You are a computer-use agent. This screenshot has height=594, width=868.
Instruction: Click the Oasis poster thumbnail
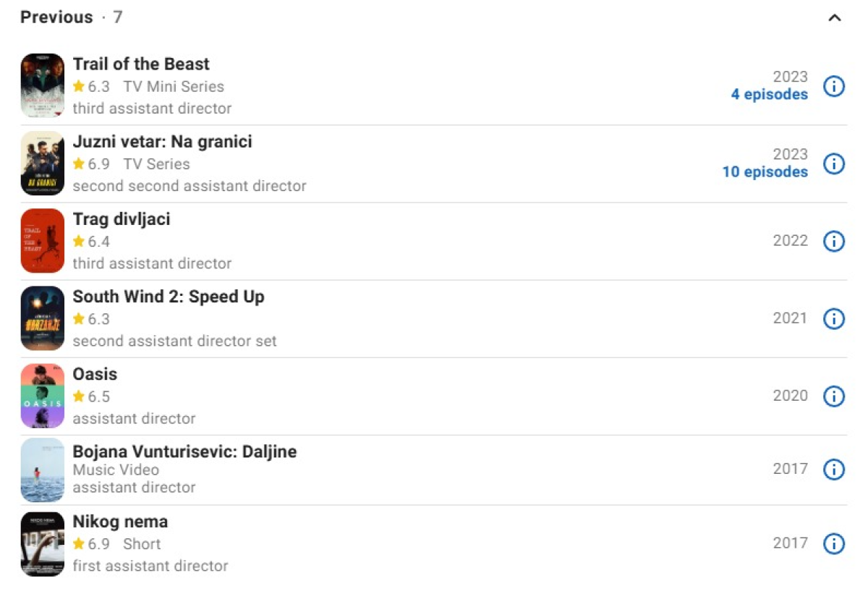[x=43, y=396]
